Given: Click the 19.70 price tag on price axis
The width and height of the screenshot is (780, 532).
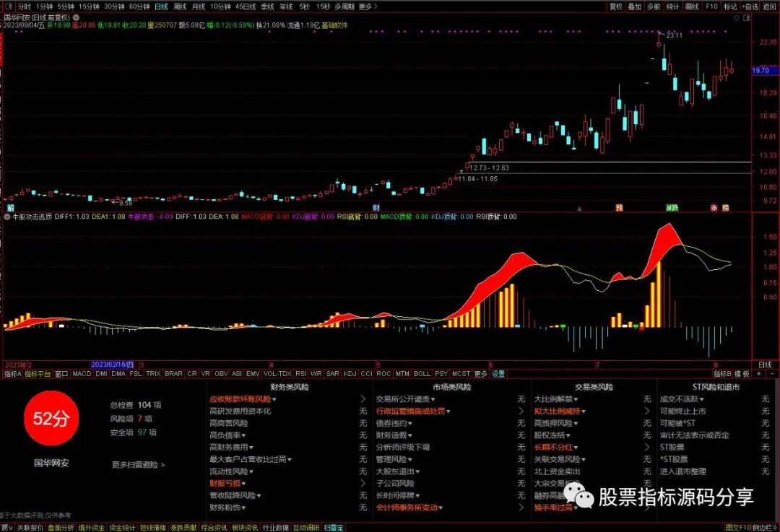Looking at the screenshot, I should [763, 71].
